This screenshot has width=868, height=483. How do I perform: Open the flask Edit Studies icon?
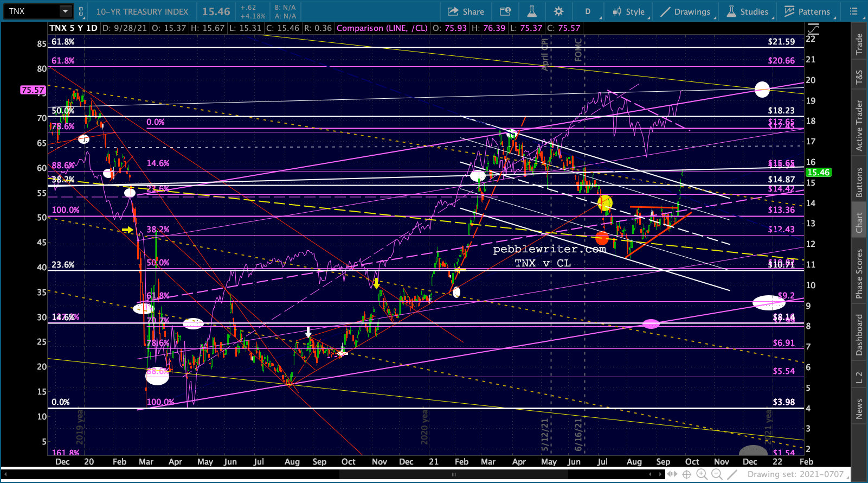[531, 11]
